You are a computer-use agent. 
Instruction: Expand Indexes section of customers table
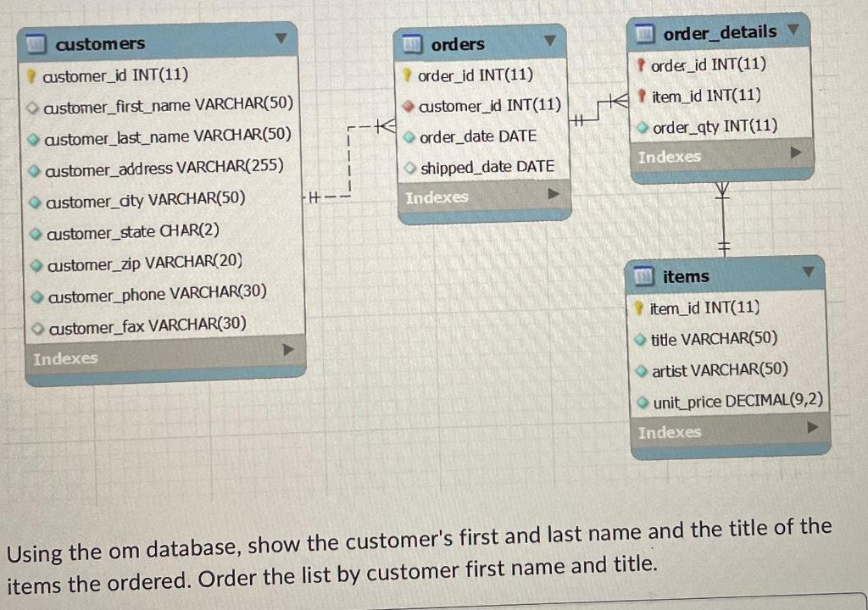point(288,350)
